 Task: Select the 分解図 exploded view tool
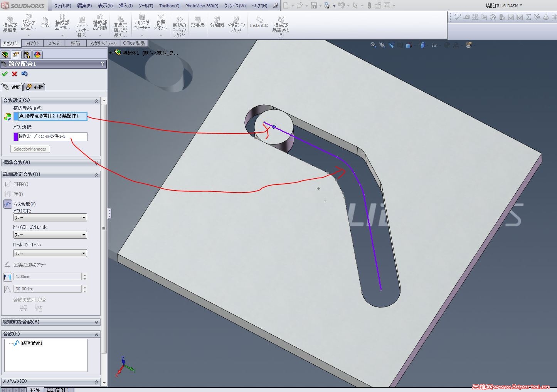pyautogui.click(x=217, y=22)
